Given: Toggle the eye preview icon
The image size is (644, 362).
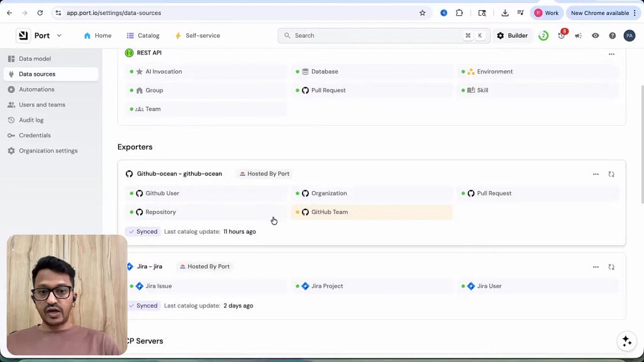Looking at the screenshot, I should [595, 36].
